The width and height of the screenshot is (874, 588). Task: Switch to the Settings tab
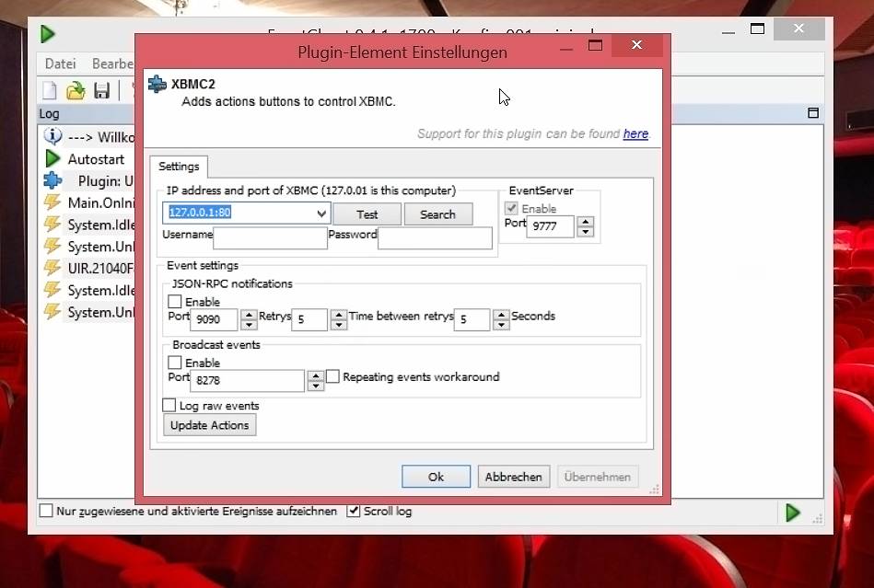tap(179, 167)
